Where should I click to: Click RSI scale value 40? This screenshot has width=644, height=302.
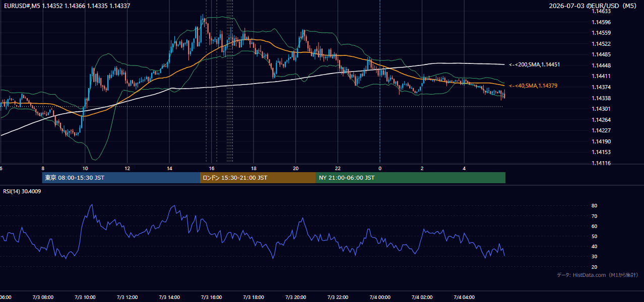point(595,246)
